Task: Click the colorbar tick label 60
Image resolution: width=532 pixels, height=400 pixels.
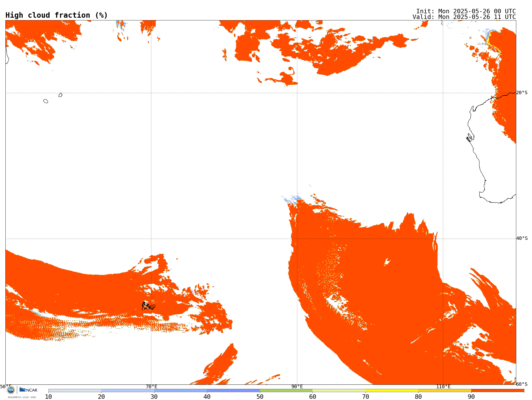Action: [313, 397]
